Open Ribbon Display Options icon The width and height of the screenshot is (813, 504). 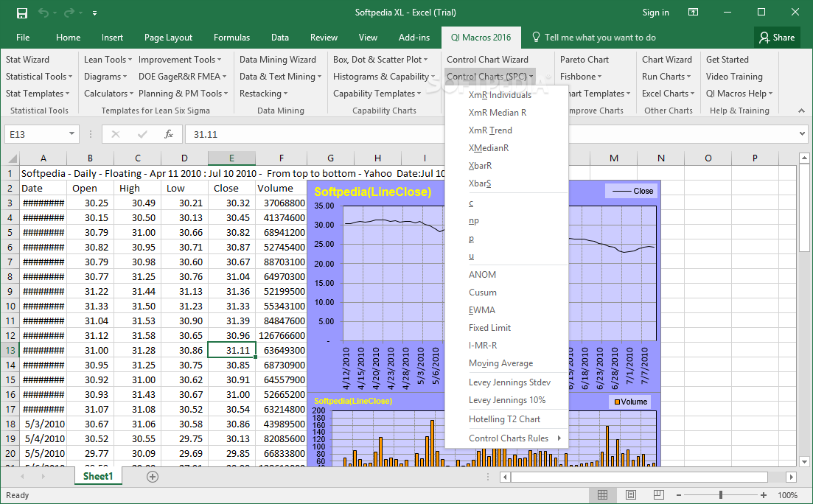[694, 13]
